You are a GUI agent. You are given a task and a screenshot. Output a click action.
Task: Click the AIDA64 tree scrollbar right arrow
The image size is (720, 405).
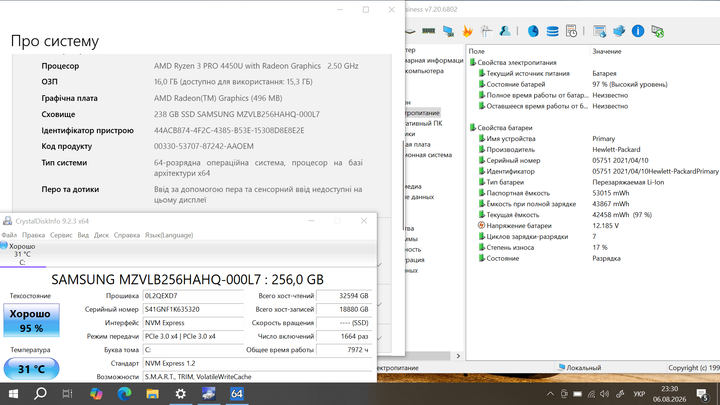pos(458,356)
